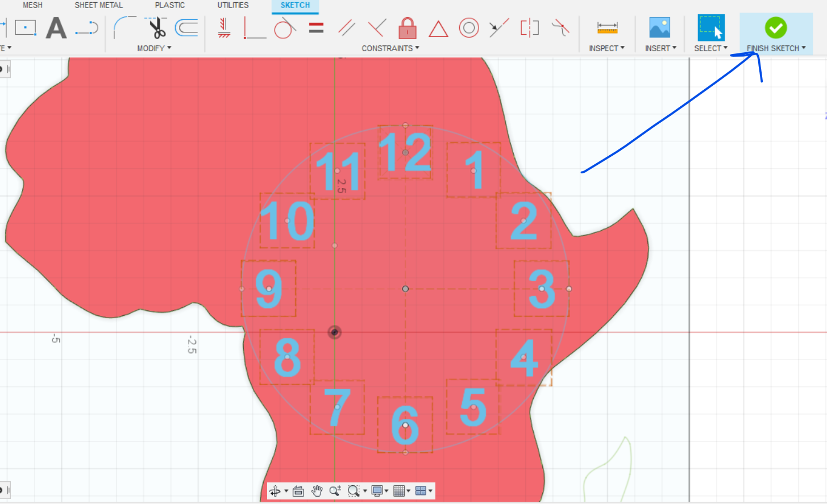Open the CONSTRAINTS dropdown menu
Screen dimensions: 827x504
[x=390, y=48]
